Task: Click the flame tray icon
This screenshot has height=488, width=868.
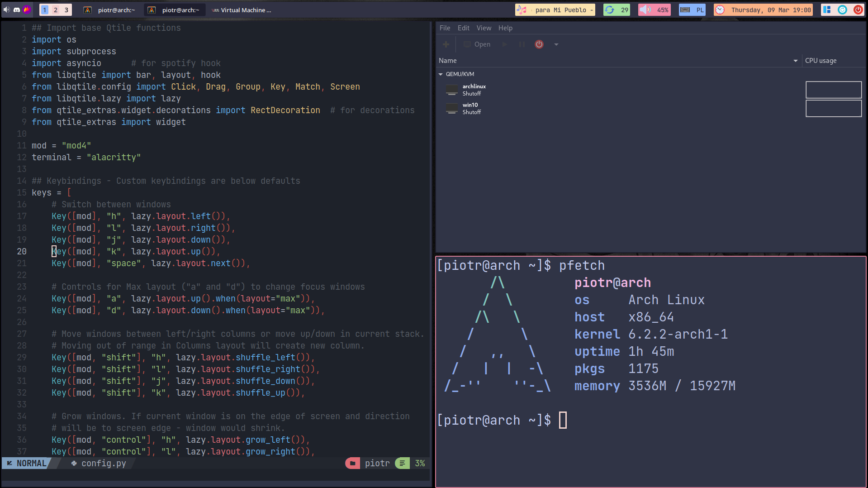Action: pos(27,10)
